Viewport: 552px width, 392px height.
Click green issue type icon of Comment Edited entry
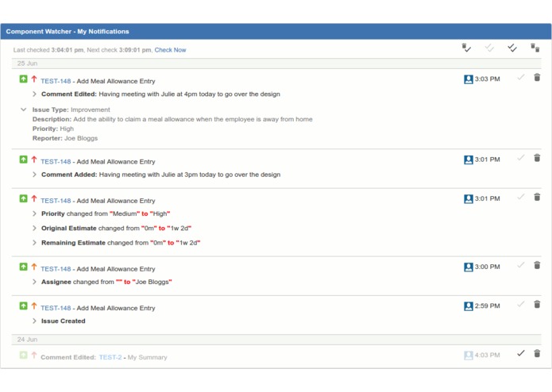click(23, 79)
